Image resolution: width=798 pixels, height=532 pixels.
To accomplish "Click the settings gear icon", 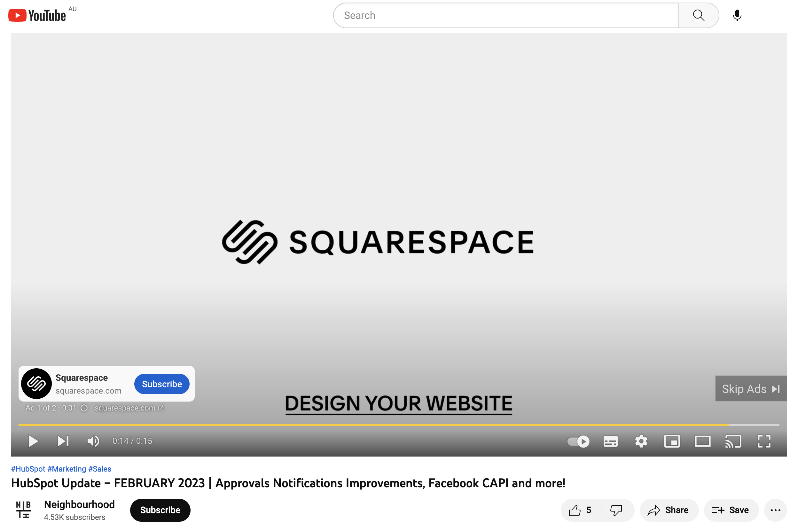I will point(641,441).
